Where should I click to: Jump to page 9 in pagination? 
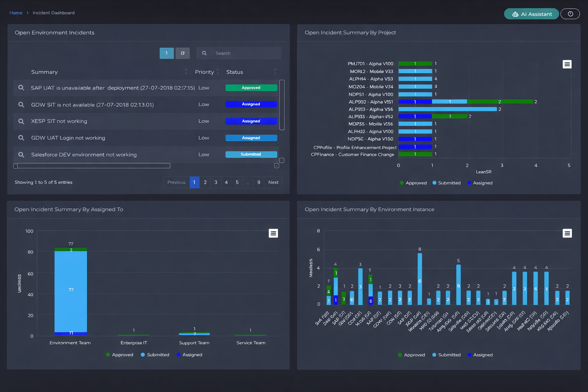[259, 182]
